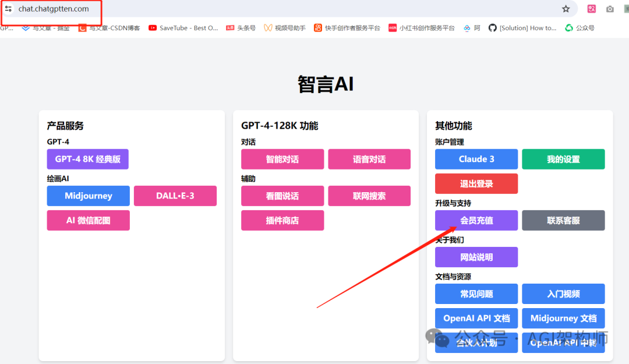Click the 账户管理 section label
629x364 pixels.
(x=449, y=142)
